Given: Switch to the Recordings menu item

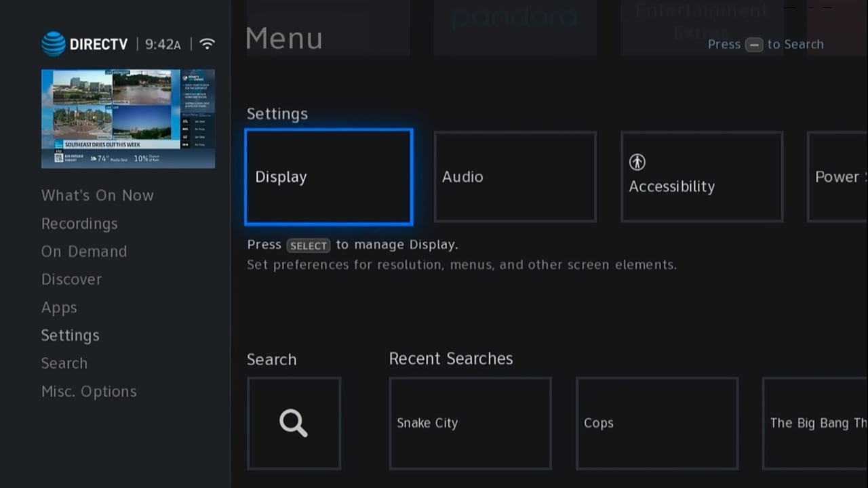Looking at the screenshot, I should [79, 224].
